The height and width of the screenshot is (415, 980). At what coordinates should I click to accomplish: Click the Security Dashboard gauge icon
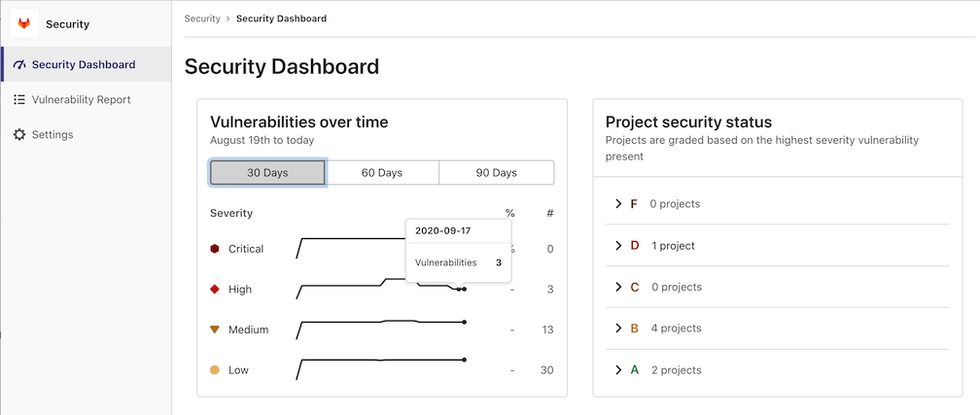19,65
